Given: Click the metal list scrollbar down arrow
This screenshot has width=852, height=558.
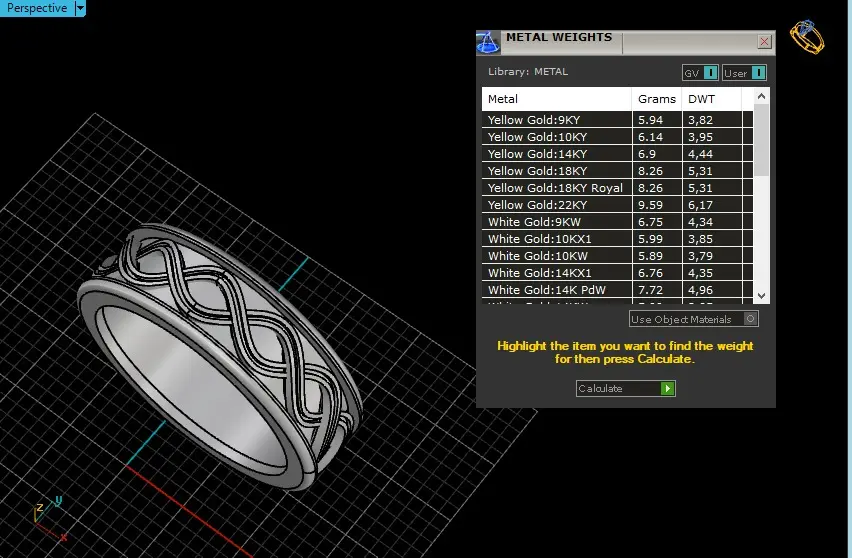Looking at the screenshot, I should [761, 296].
